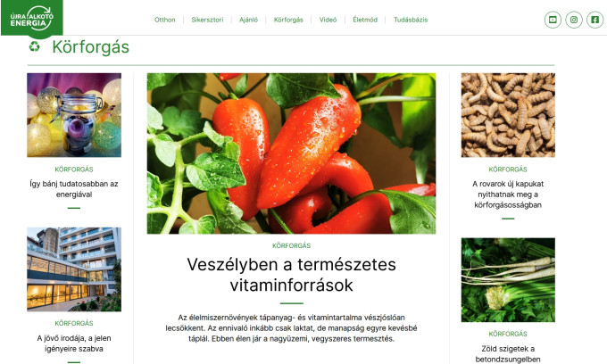Image resolution: width=607 pixels, height=364 pixels.
Task: Open article Így bánj tudatosabban az energiával
Action: pos(74,189)
